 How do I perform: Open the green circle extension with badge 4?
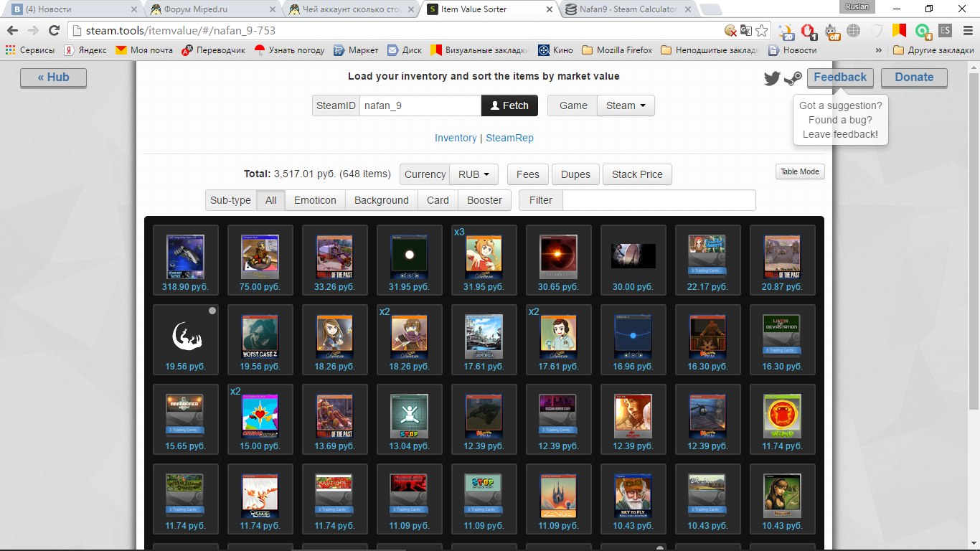tap(923, 31)
